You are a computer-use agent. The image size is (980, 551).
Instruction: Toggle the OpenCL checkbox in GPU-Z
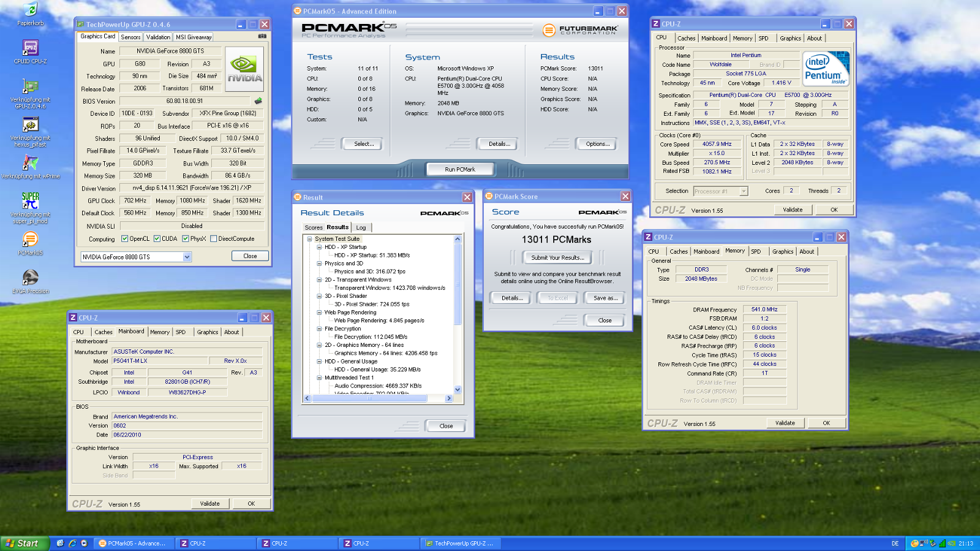[x=125, y=239]
